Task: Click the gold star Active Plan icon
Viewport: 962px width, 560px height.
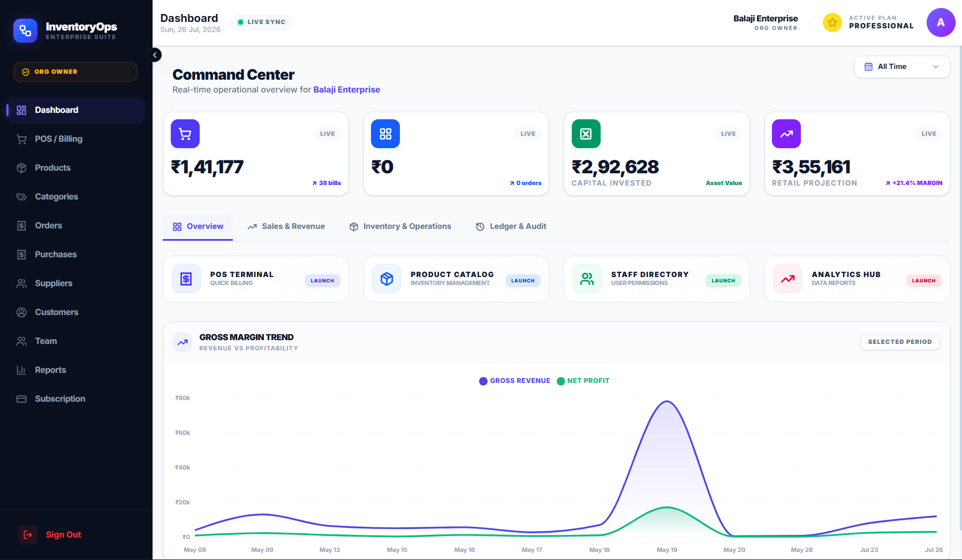Action: (x=832, y=22)
